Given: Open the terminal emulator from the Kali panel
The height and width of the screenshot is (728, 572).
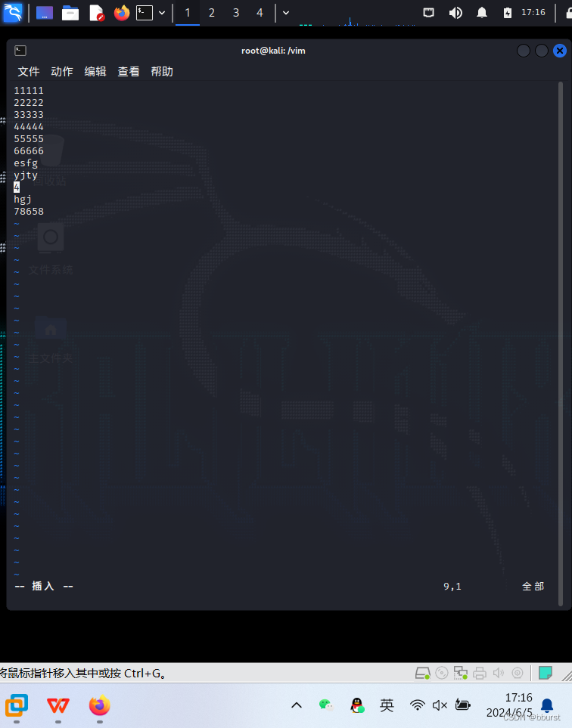Looking at the screenshot, I should pyautogui.click(x=145, y=13).
